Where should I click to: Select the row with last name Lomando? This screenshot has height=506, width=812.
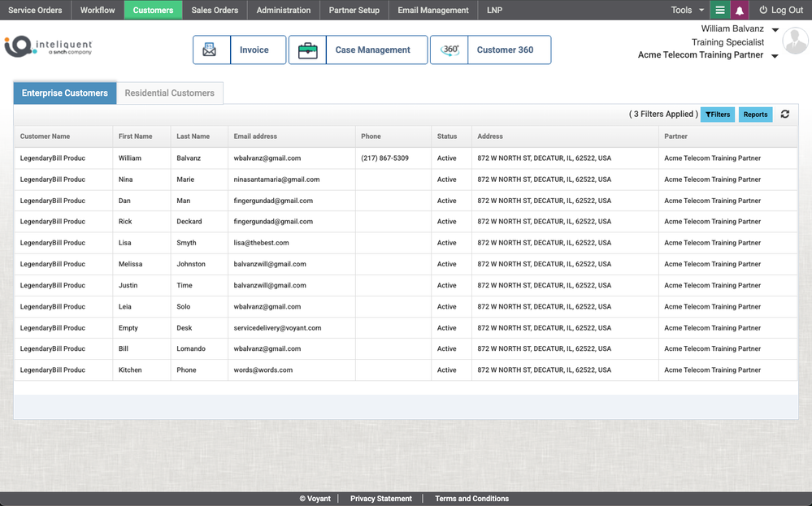coord(406,348)
